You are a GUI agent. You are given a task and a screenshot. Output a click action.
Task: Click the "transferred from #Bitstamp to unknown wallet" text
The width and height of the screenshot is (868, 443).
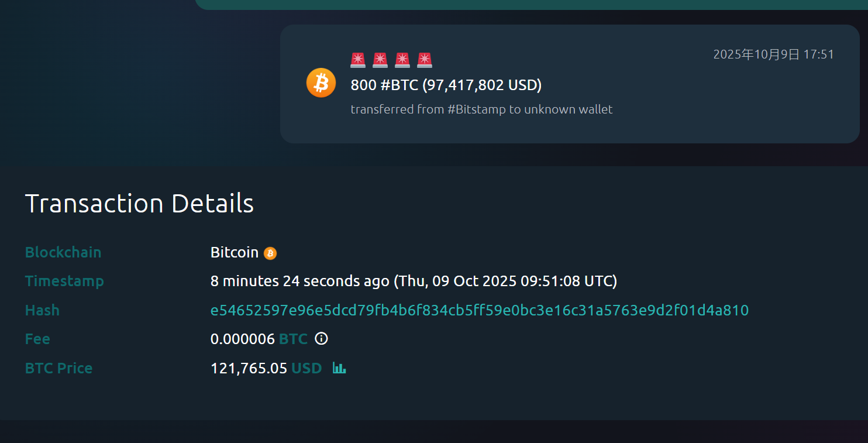[481, 109]
